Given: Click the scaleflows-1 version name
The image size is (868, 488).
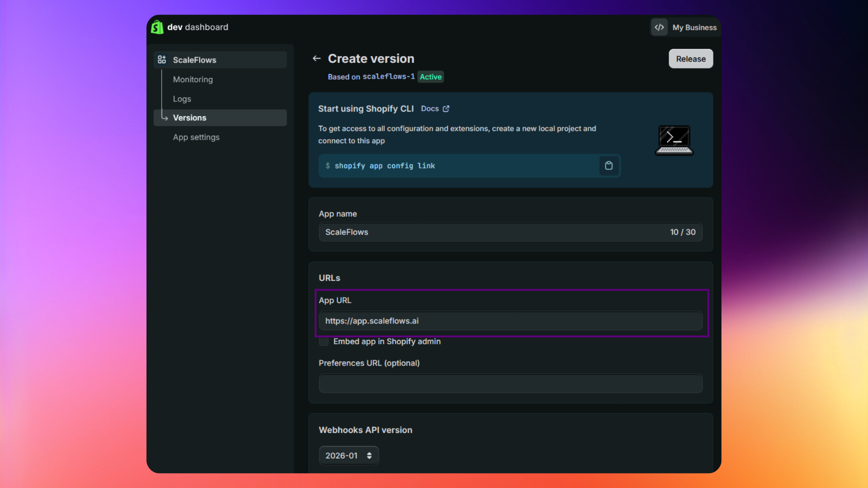Looking at the screenshot, I should tap(388, 77).
